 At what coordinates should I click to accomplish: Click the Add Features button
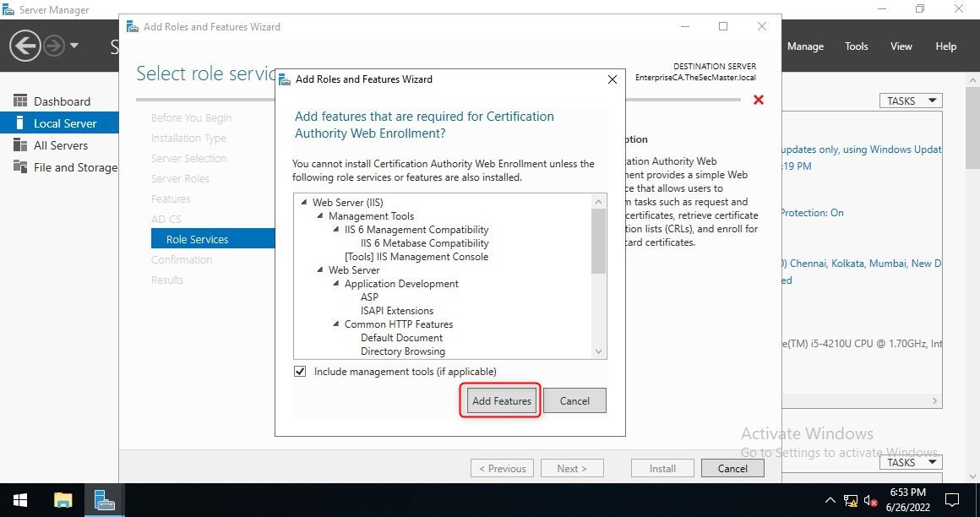(501, 400)
